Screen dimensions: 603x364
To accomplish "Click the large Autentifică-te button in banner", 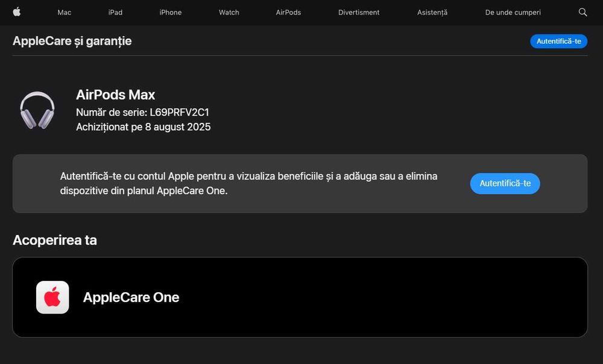I will (505, 183).
